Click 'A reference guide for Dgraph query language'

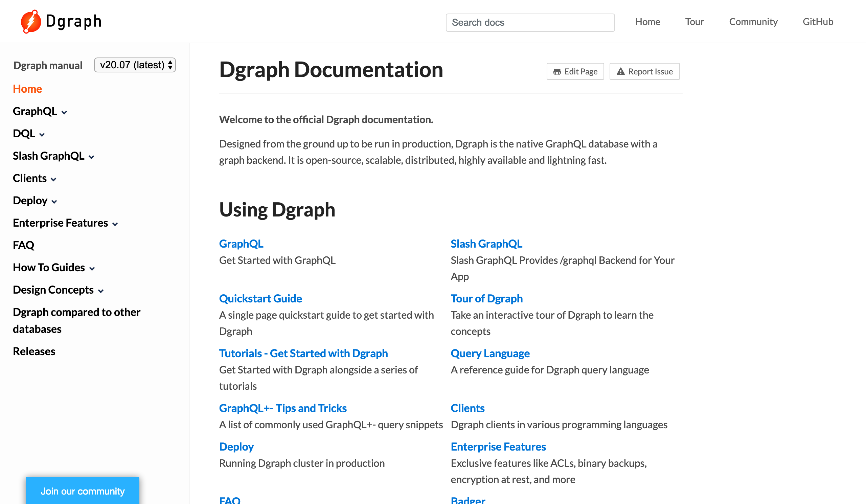pos(550,370)
